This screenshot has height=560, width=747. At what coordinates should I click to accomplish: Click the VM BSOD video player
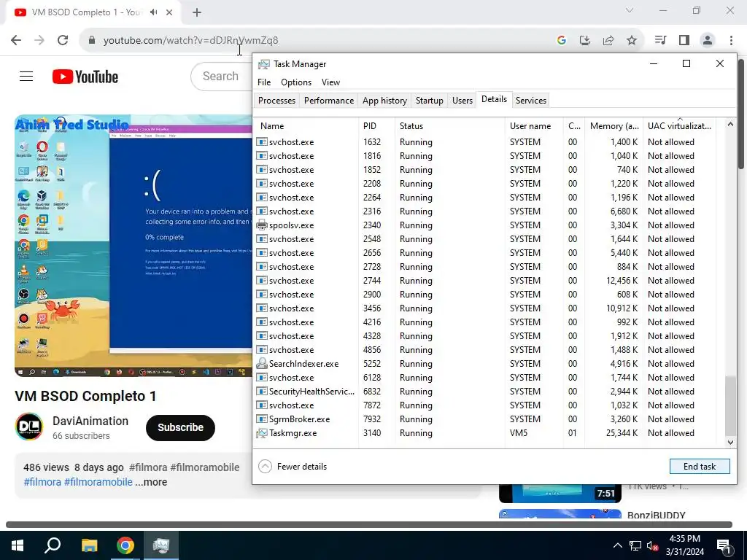coord(133,246)
